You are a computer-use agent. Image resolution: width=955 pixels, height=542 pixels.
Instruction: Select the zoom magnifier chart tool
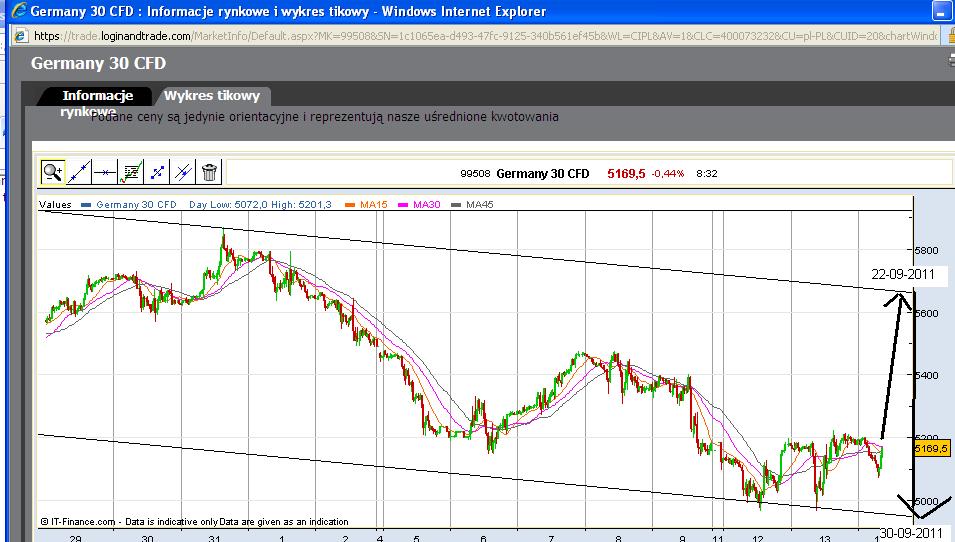[x=52, y=172]
